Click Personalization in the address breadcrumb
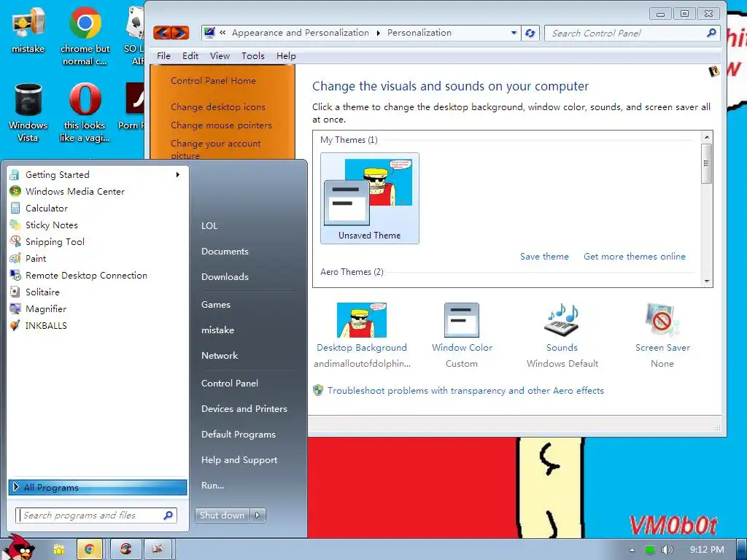Screen dimensions: 747x560 pyautogui.click(x=419, y=33)
